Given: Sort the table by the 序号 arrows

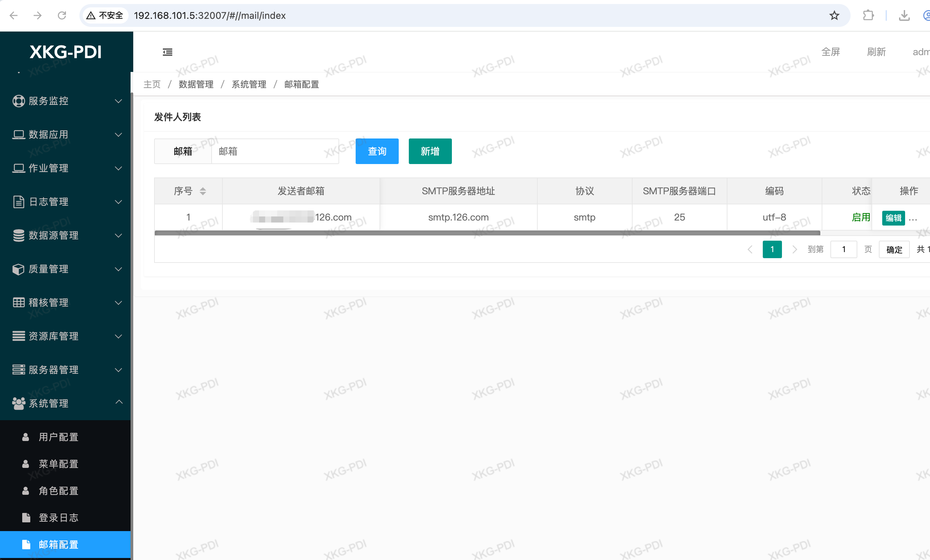Looking at the screenshot, I should [203, 191].
